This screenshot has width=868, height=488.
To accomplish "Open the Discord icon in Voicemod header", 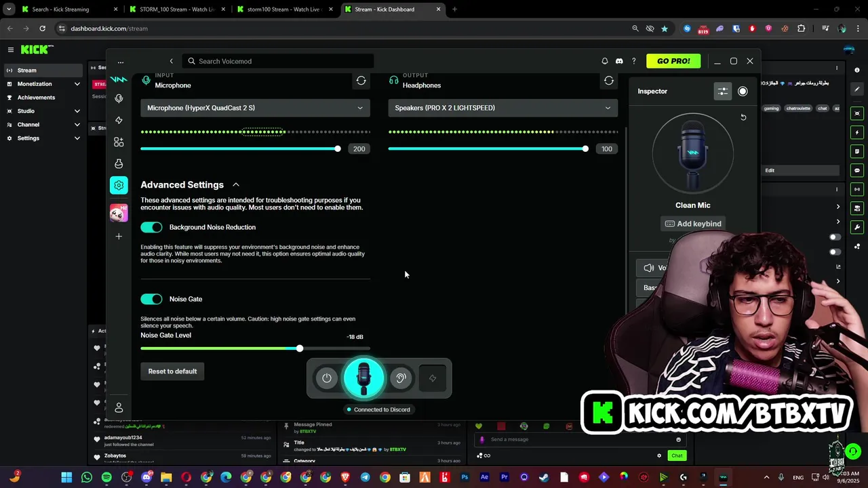I will coord(619,61).
